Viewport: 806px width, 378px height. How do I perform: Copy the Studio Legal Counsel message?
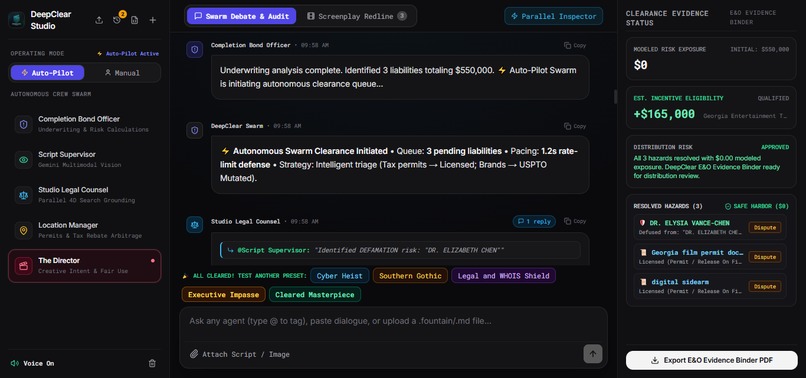575,221
